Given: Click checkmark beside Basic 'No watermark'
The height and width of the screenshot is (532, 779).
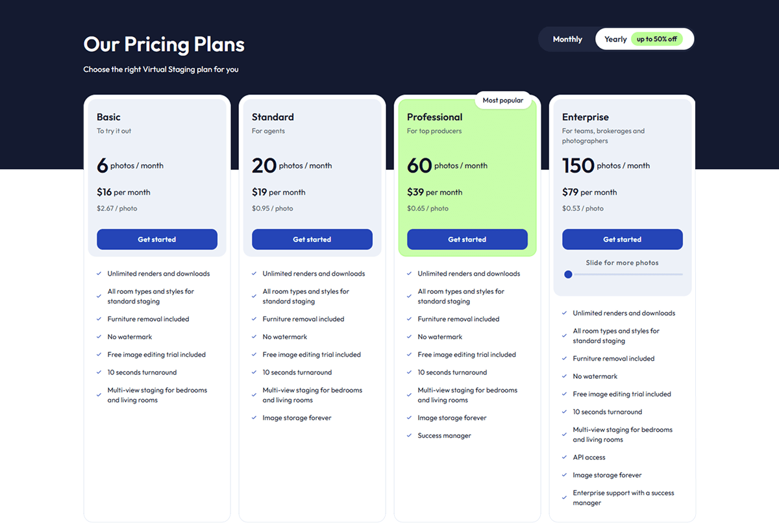Looking at the screenshot, I should point(99,337).
